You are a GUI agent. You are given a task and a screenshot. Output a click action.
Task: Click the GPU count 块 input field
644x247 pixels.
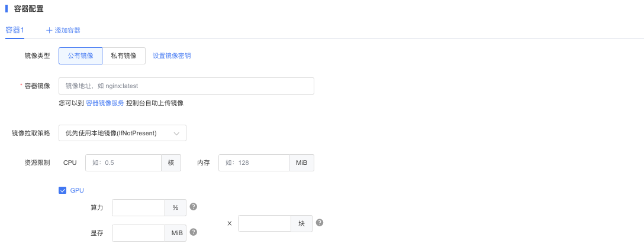click(x=265, y=223)
